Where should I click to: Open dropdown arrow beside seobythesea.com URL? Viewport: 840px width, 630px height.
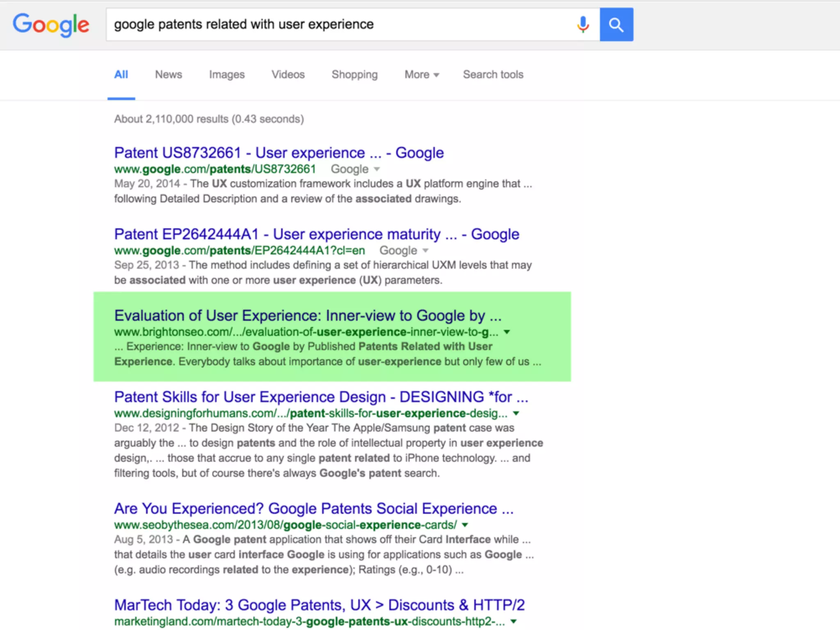pyautogui.click(x=465, y=525)
